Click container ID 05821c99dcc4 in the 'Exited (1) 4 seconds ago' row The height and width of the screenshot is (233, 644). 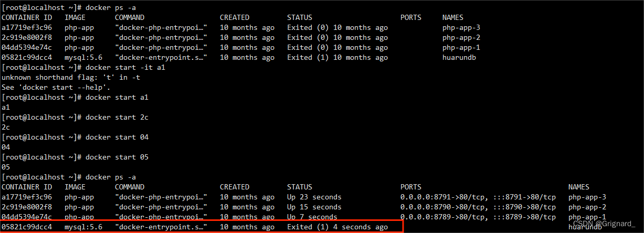click(x=27, y=227)
